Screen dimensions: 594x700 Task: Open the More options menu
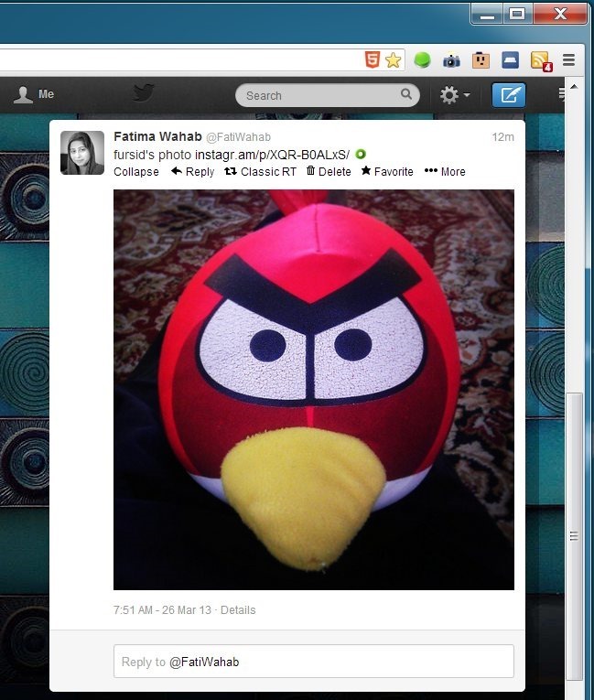point(445,171)
